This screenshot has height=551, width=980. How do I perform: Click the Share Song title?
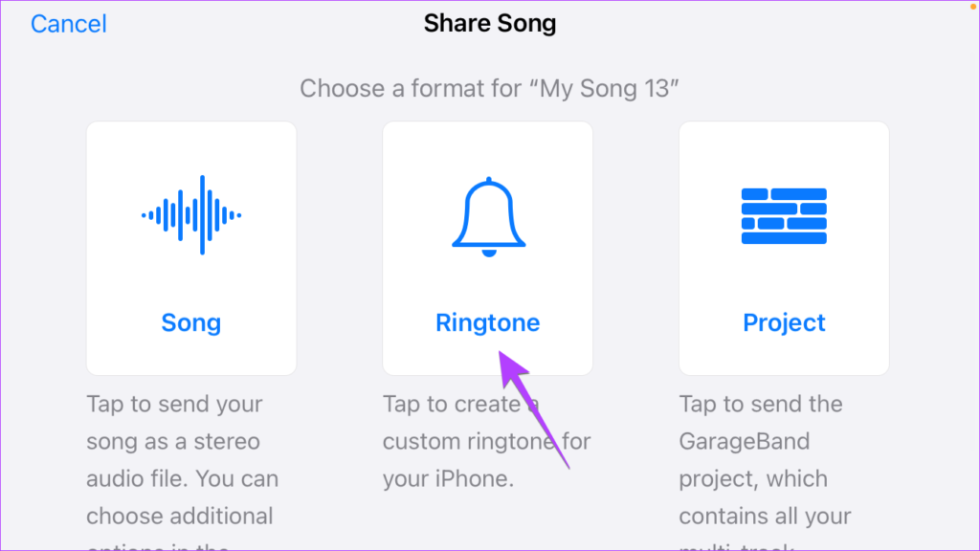point(490,24)
